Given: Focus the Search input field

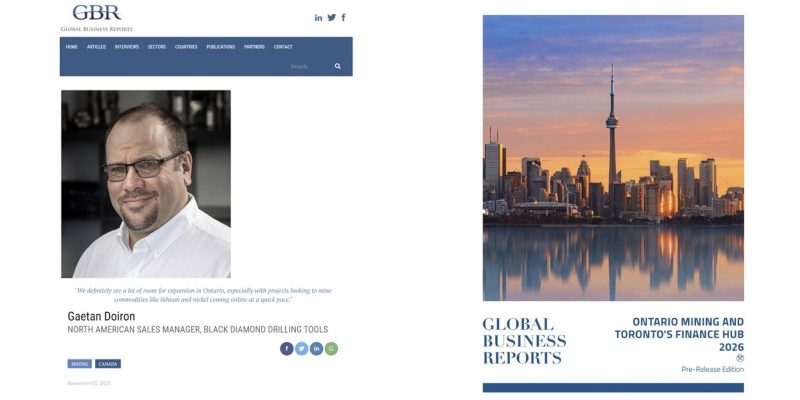Looking at the screenshot, I should 310,66.
